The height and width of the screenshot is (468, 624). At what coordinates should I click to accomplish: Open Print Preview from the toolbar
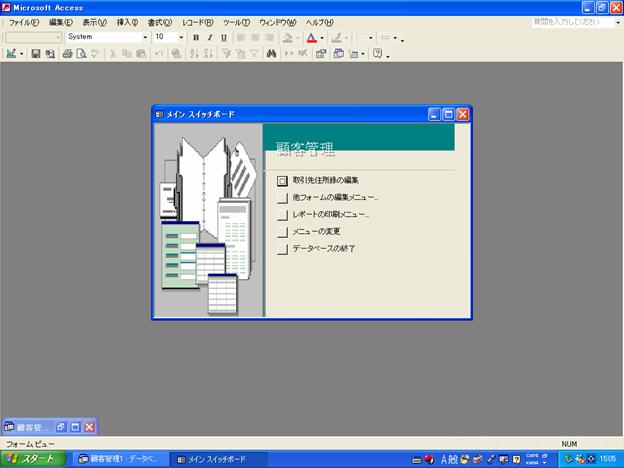(81, 54)
